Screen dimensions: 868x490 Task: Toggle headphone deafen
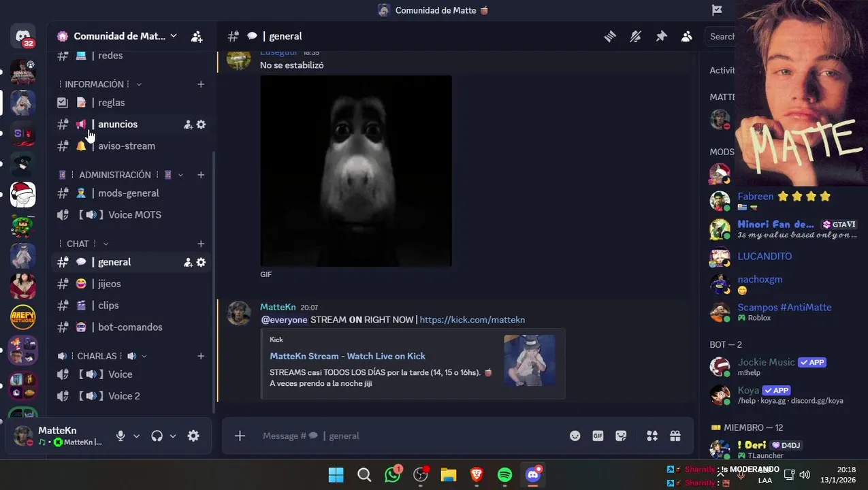pos(157,436)
